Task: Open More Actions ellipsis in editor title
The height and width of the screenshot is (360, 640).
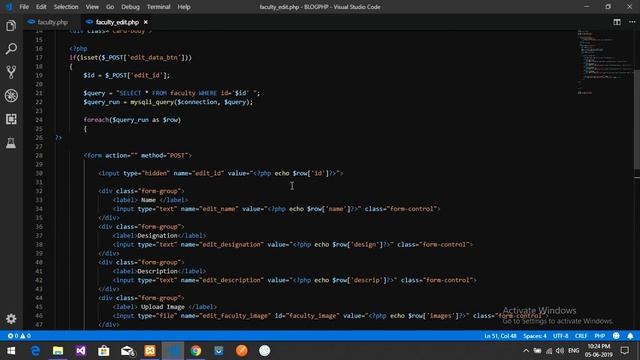Action: click(632, 22)
